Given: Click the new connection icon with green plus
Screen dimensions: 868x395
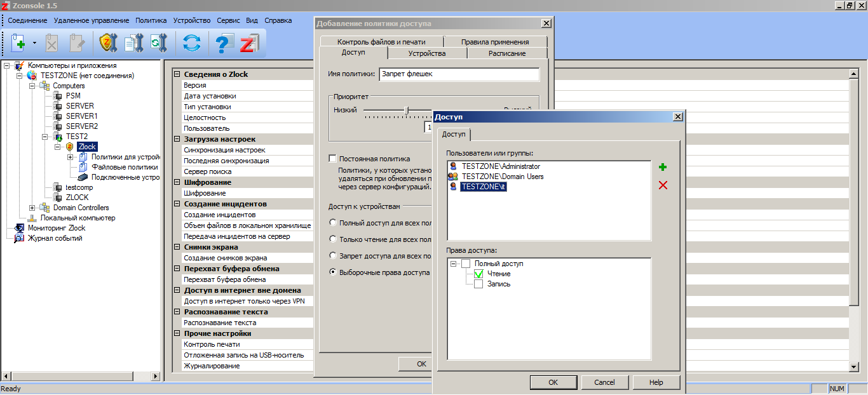Looking at the screenshot, I should [x=19, y=43].
